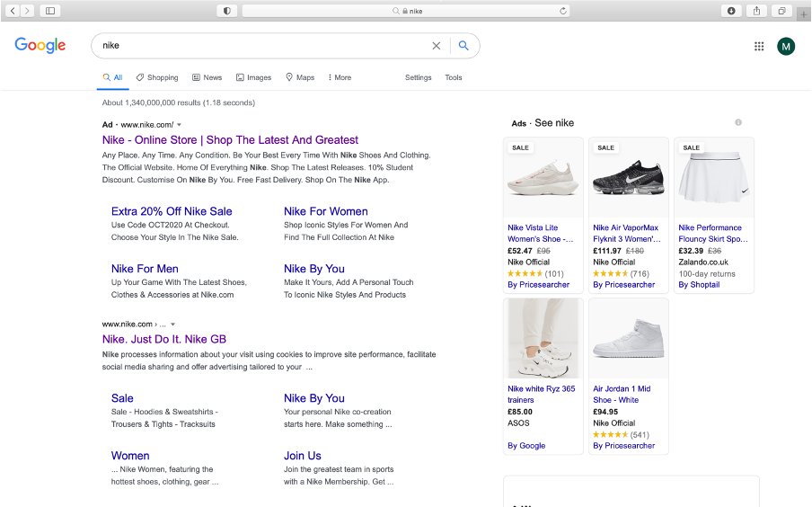Open 'Air Jordan 1 Mid Shoe - White' link

pos(622,395)
